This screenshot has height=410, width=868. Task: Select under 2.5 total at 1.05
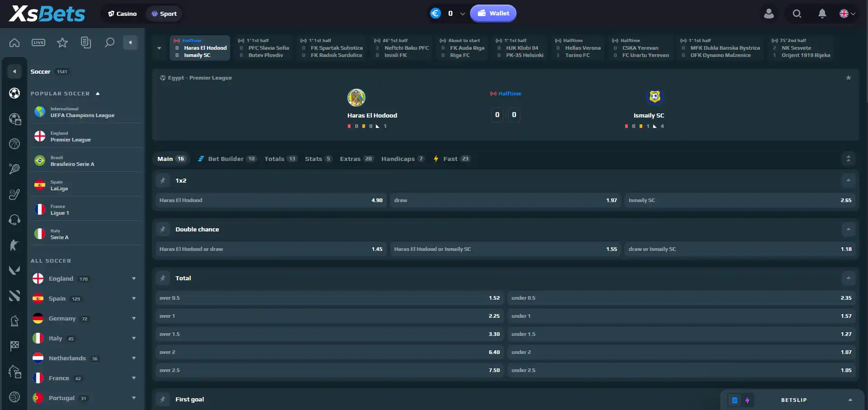point(681,370)
